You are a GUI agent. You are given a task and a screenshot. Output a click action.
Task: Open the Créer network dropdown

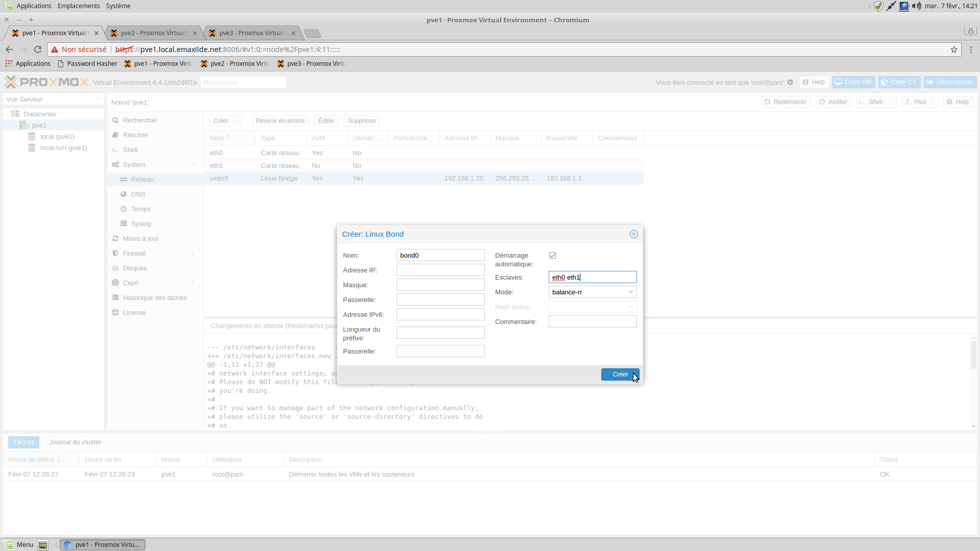(225, 121)
